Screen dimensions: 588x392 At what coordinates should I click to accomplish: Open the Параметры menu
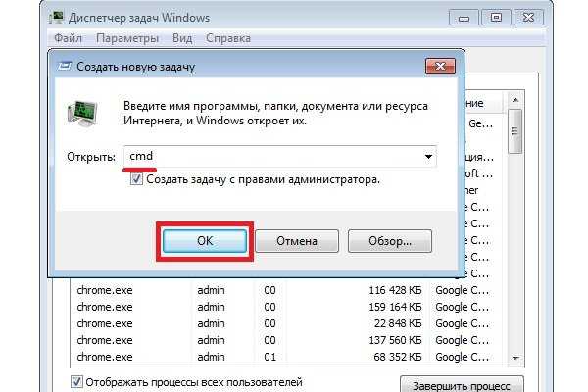[127, 38]
